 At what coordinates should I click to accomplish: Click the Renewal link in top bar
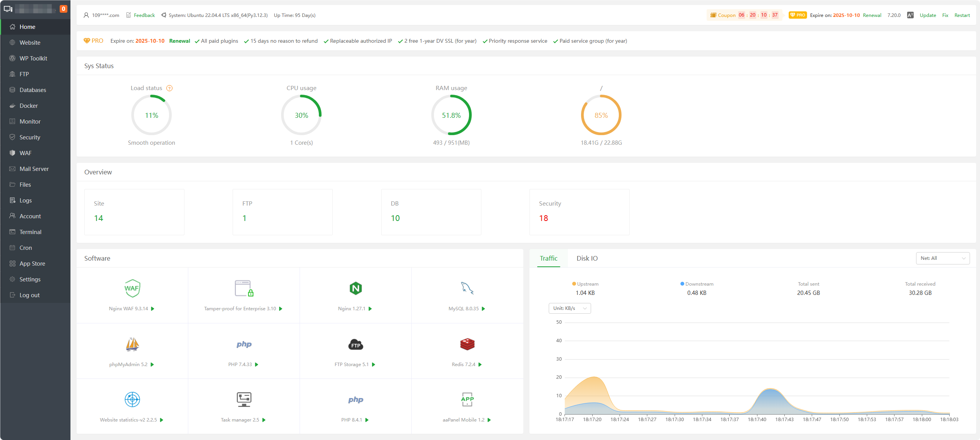pyautogui.click(x=872, y=15)
